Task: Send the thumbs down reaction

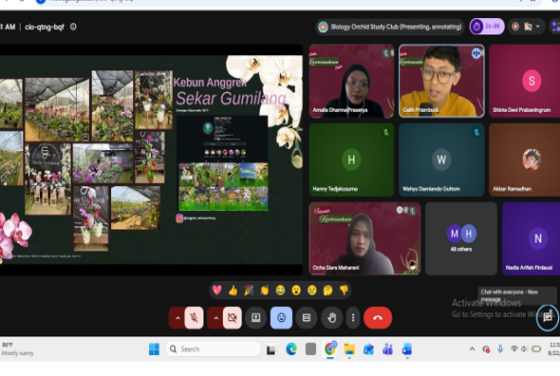Action: pyautogui.click(x=344, y=290)
